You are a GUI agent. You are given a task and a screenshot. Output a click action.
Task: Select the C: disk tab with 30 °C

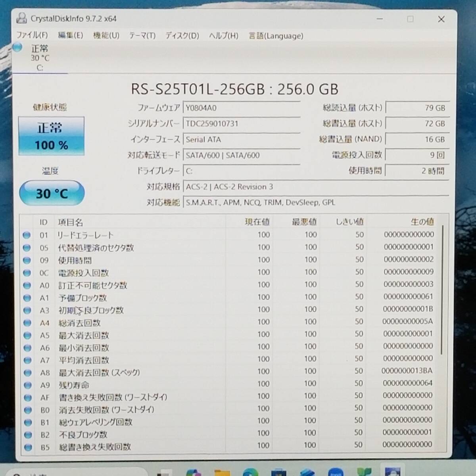40,58
